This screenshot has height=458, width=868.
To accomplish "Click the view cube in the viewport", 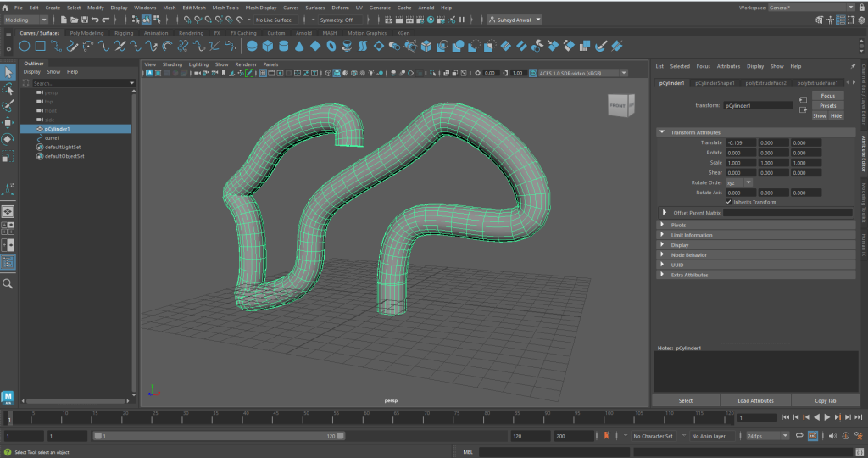I will coord(618,104).
